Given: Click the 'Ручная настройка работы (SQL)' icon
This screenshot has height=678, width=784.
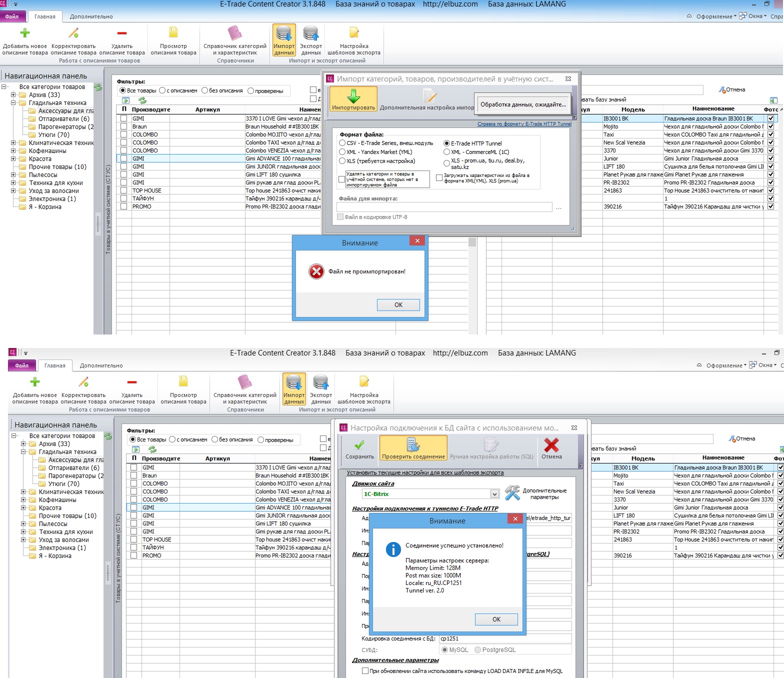Looking at the screenshot, I should (491, 444).
